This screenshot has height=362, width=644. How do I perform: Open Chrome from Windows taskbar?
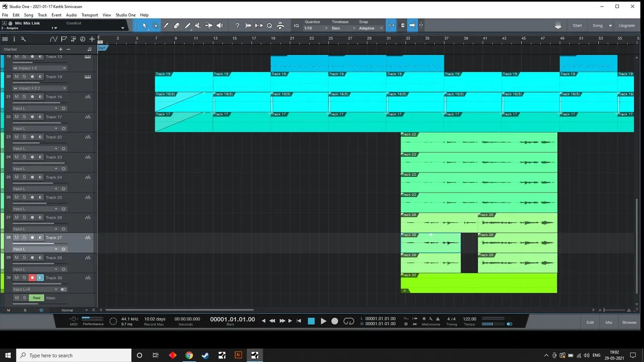pyautogui.click(x=189, y=355)
